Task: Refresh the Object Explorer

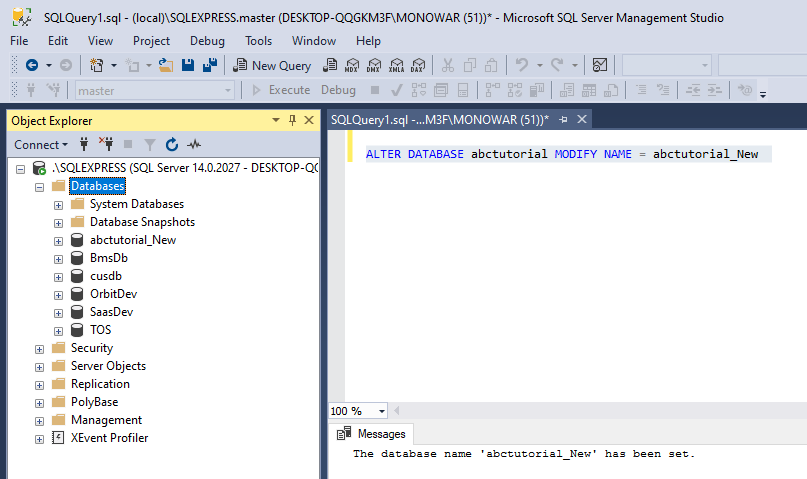Action: pyautogui.click(x=172, y=145)
